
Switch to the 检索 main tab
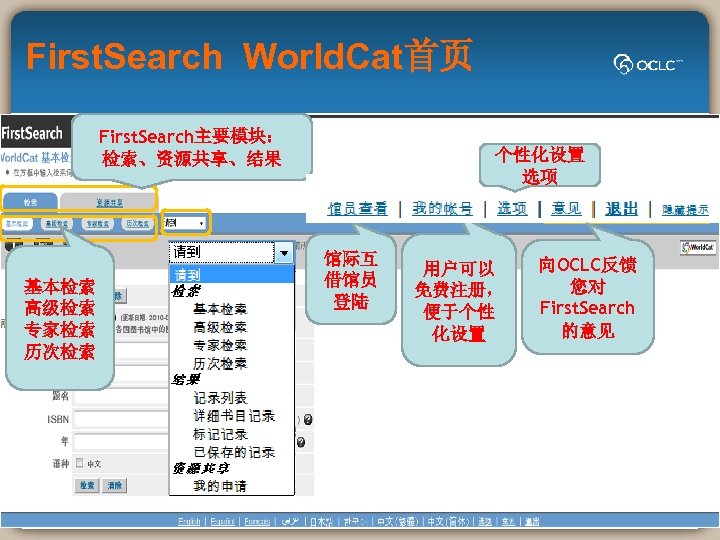click(30, 202)
